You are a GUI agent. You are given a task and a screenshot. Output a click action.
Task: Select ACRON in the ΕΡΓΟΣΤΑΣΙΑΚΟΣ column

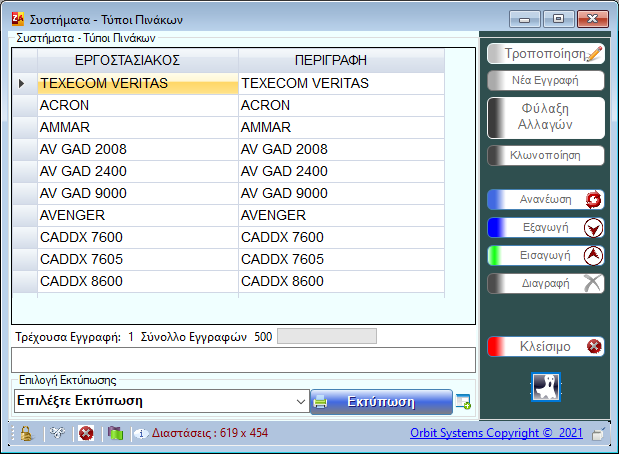[138, 105]
